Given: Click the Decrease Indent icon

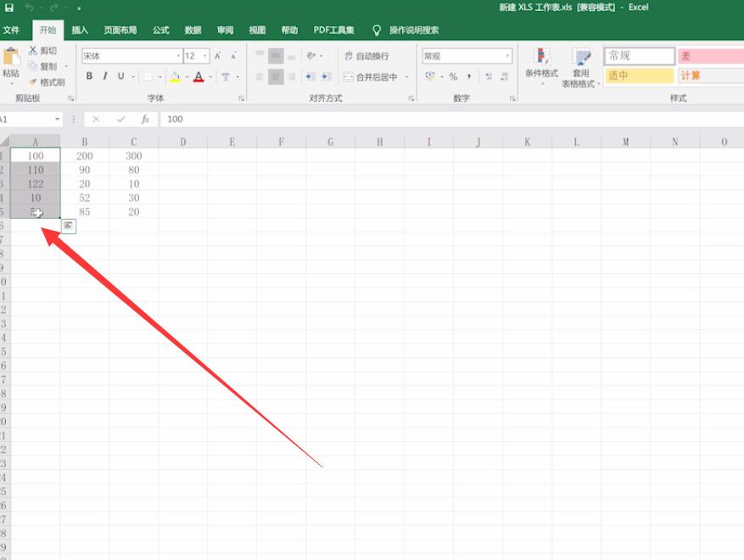Looking at the screenshot, I should [310, 76].
